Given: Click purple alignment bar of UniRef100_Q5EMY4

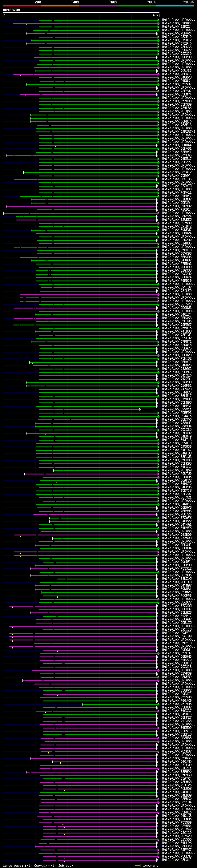Looking at the screenshot, I should click(x=89, y=95).
